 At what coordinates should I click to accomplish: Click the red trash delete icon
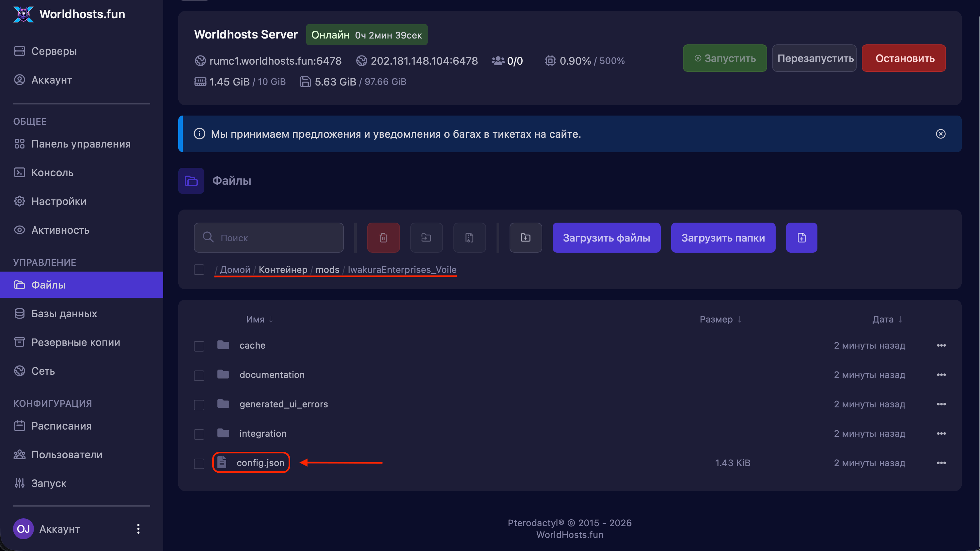tap(383, 237)
